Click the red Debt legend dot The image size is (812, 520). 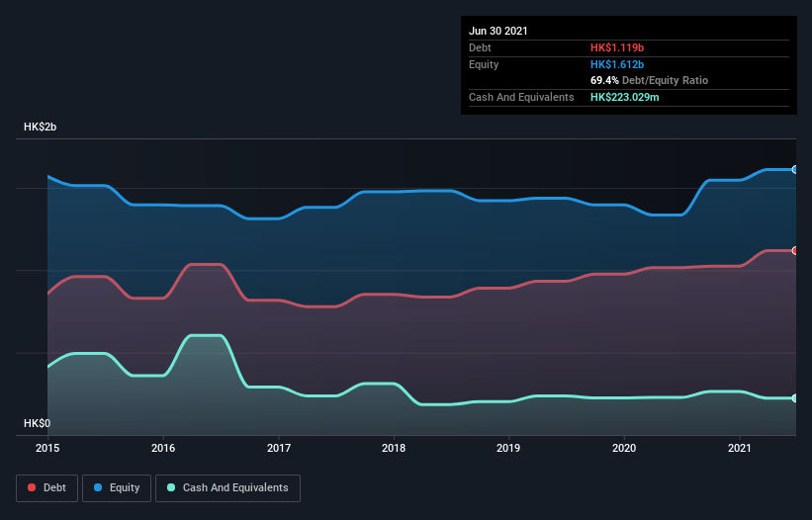[32, 487]
